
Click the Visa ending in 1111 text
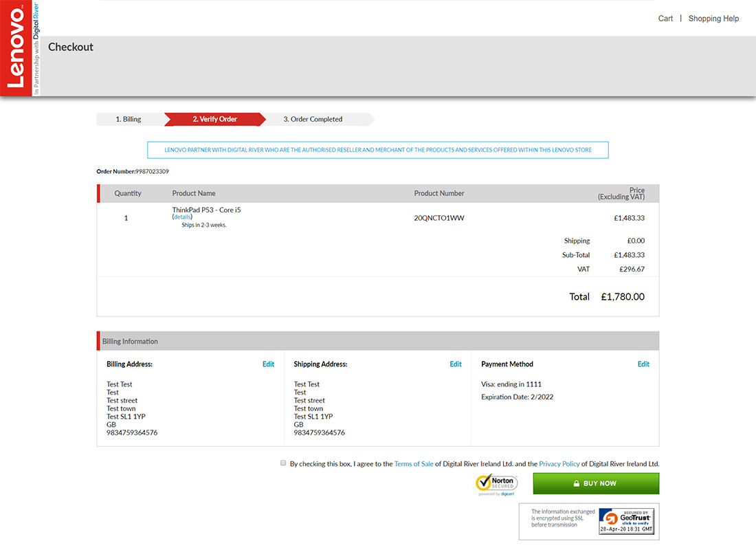tap(511, 384)
